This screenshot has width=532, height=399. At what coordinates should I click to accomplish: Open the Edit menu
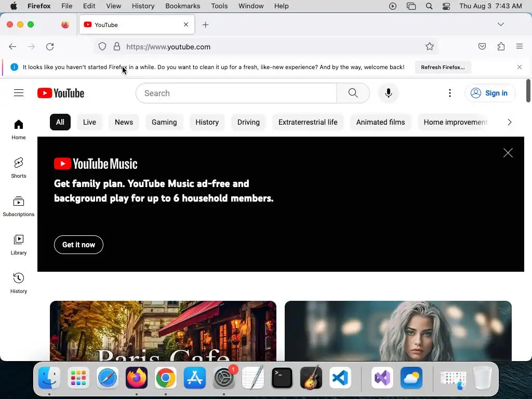point(89,6)
